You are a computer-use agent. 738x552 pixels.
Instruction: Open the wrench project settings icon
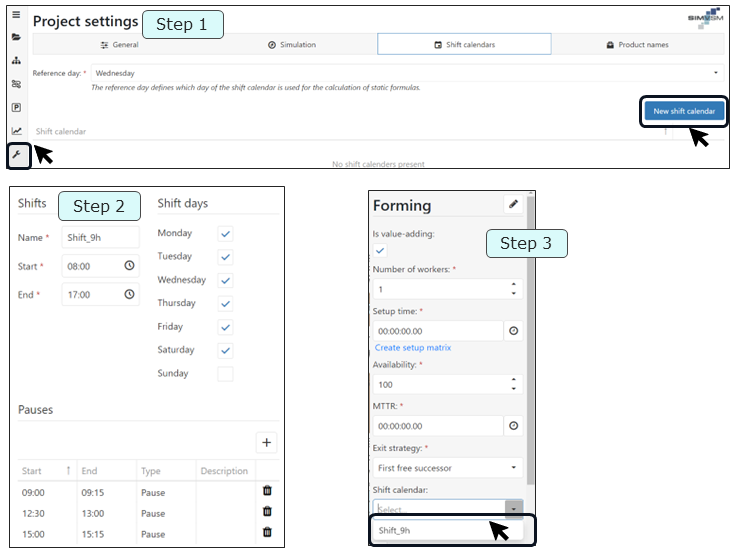[x=17, y=155]
